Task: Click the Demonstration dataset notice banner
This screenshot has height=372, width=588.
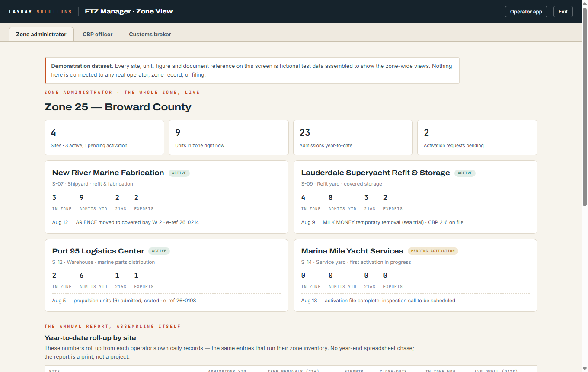Action: click(x=252, y=71)
